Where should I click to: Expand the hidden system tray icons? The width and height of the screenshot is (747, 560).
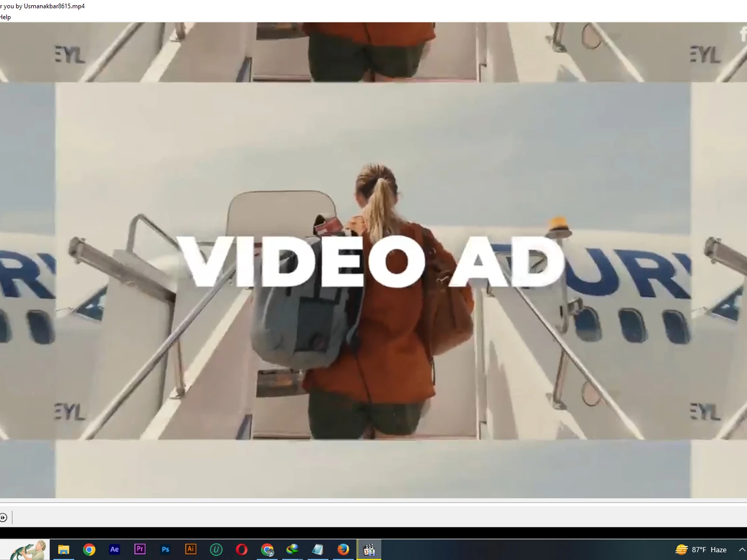click(x=742, y=550)
